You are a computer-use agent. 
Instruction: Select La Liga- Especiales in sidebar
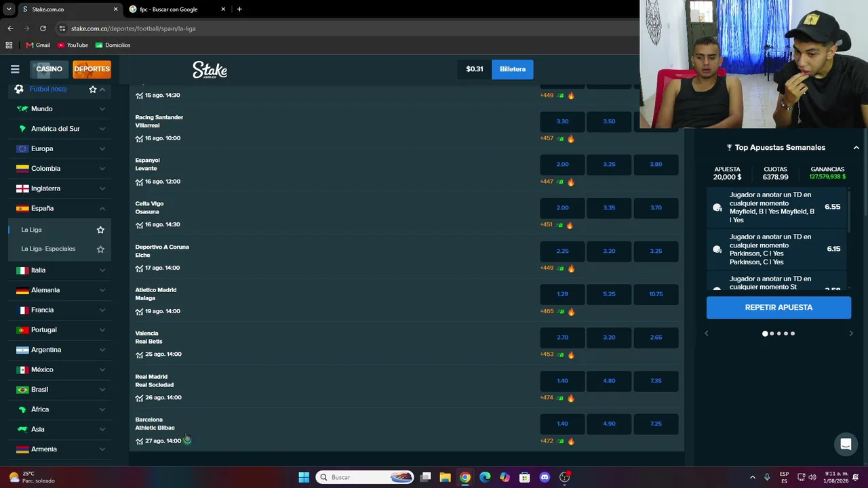point(48,249)
